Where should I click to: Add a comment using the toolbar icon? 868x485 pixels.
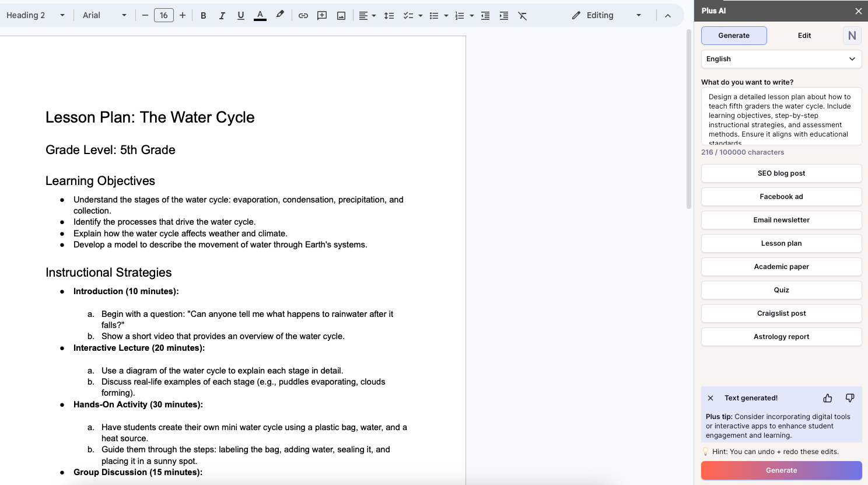322,16
